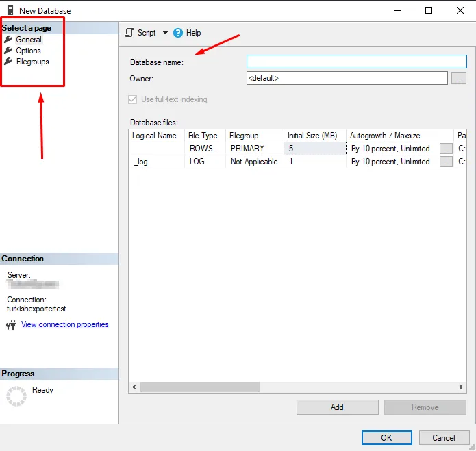Open the View connection properties link
This screenshot has width=476, height=451.
(x=65, y=324)
